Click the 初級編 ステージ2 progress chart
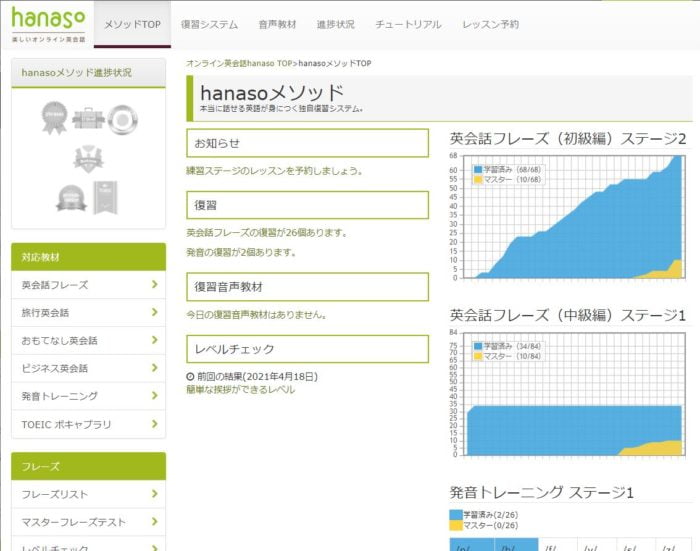 tap(574, 217)
